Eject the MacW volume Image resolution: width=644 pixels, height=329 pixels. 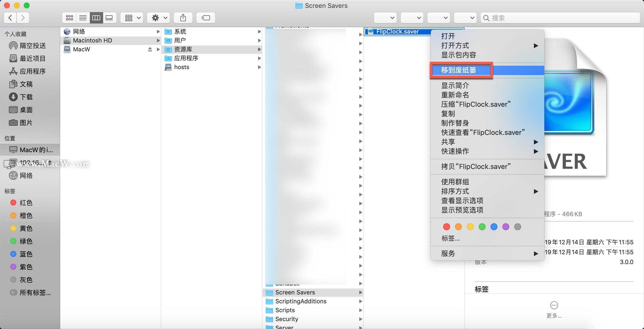point(150,49)
